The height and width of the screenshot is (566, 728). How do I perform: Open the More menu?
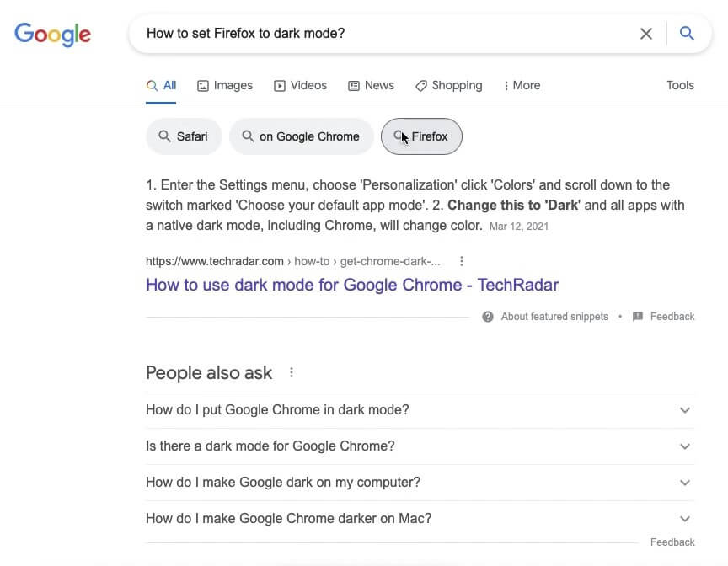click(x=522, y=85)
